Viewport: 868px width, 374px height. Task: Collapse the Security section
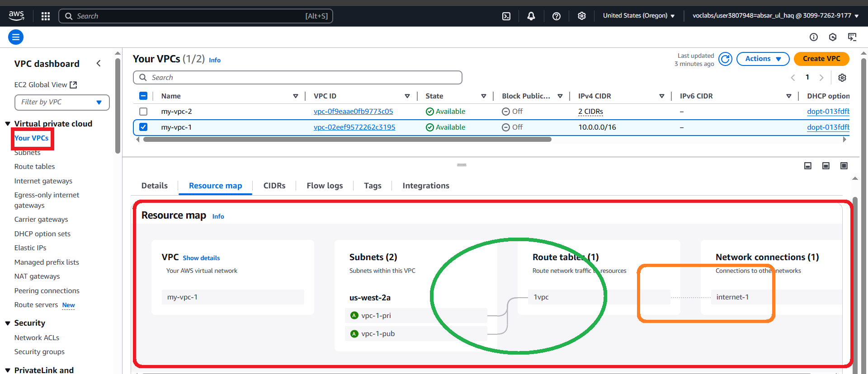click(8, 323)
